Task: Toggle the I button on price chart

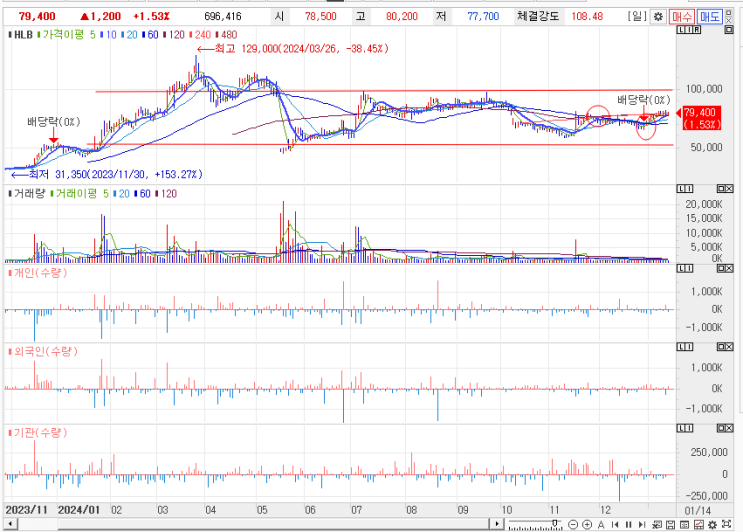Action: pos(688,30)
